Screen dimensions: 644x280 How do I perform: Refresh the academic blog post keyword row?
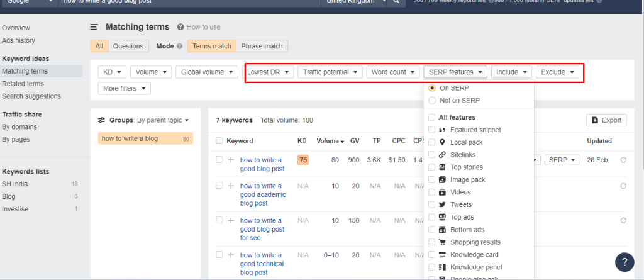tap(623, 186)
